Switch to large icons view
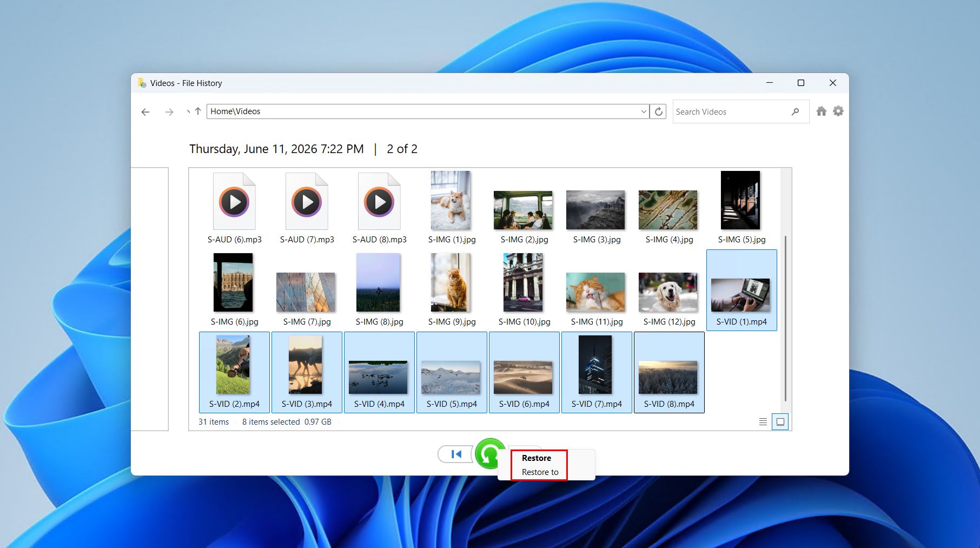980x548 pixels. (780, 422)
